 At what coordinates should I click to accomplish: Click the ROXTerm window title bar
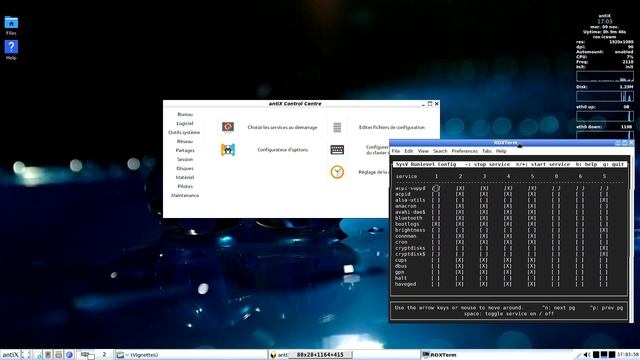pyautogui.click(x=505, y=142)
